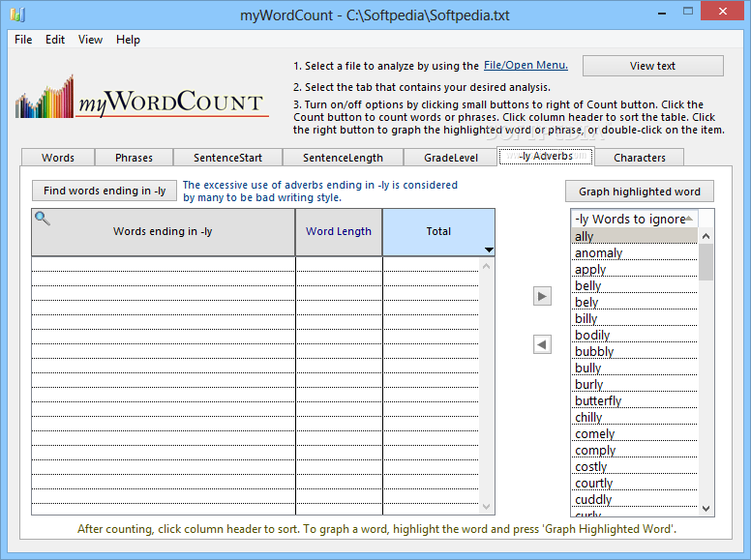
Task: Switch to the Characters tab
Action: tap(640, 158)
